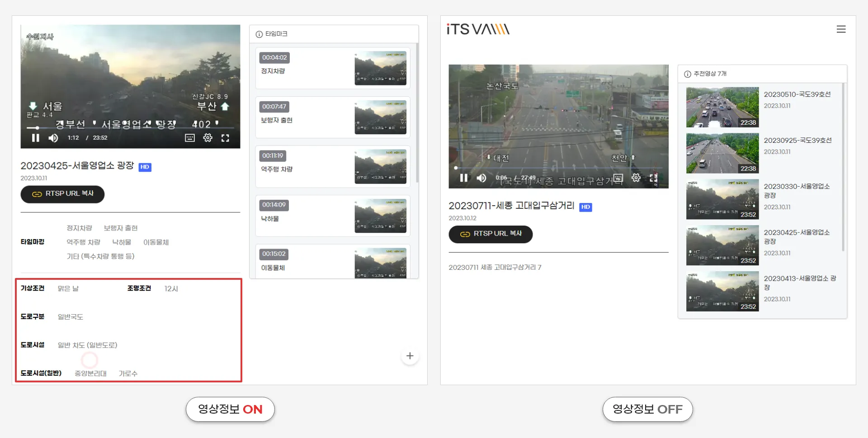Click the round plus button below the 타임마크 list
Screen dimensions: 868x438
pyautogui.click(x=410, y=356)
